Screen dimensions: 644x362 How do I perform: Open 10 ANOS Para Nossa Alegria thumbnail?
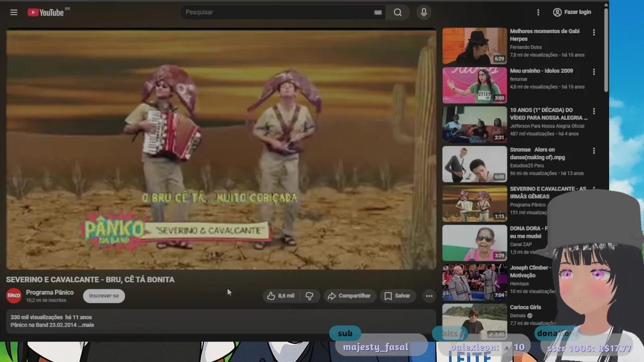coord(474,125)
